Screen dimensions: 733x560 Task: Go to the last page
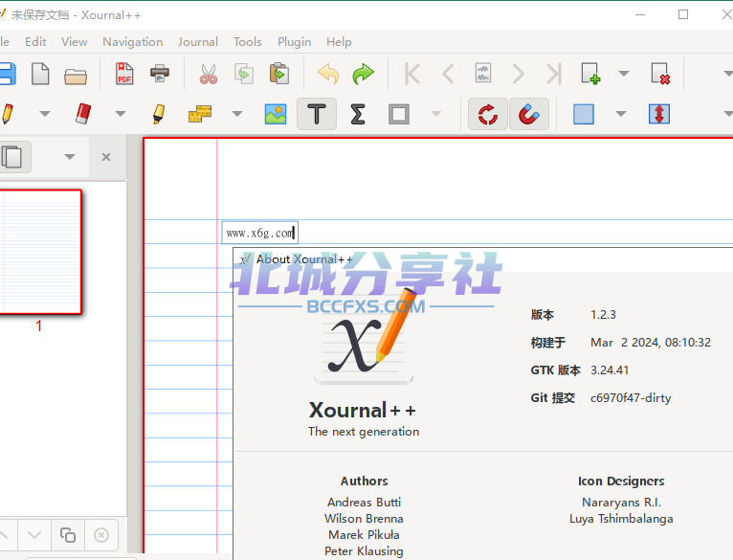click(553, 74)
